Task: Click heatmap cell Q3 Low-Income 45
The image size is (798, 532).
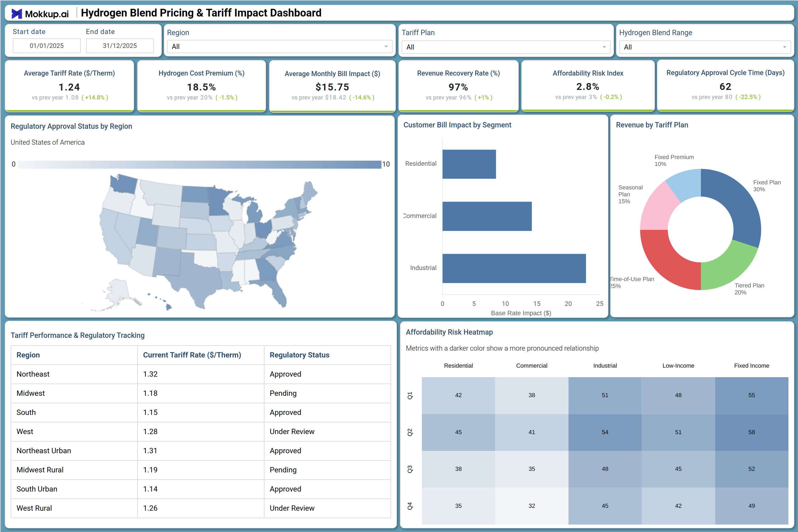Action: pyautogui.click(x=678, y=469)
